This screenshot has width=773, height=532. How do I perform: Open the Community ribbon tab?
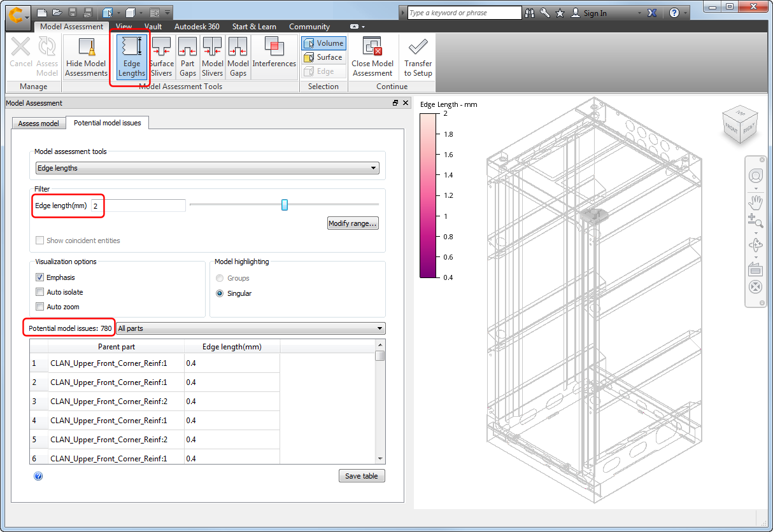[309, 27]
